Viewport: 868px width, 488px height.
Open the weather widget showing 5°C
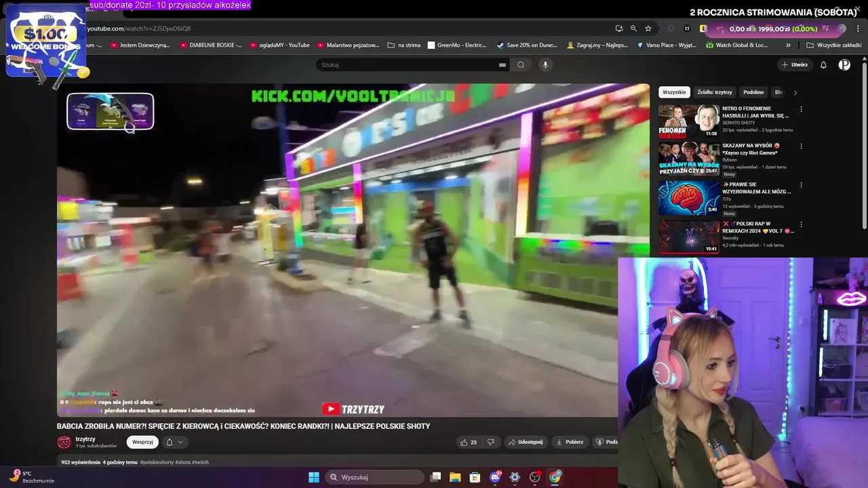click(31, 476)
